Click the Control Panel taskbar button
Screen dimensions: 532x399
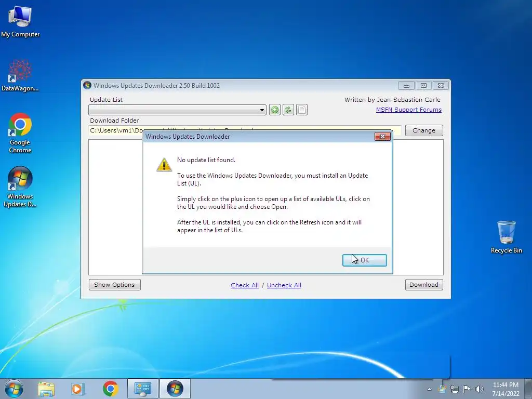pyautogui.click(x=142, y=389)
